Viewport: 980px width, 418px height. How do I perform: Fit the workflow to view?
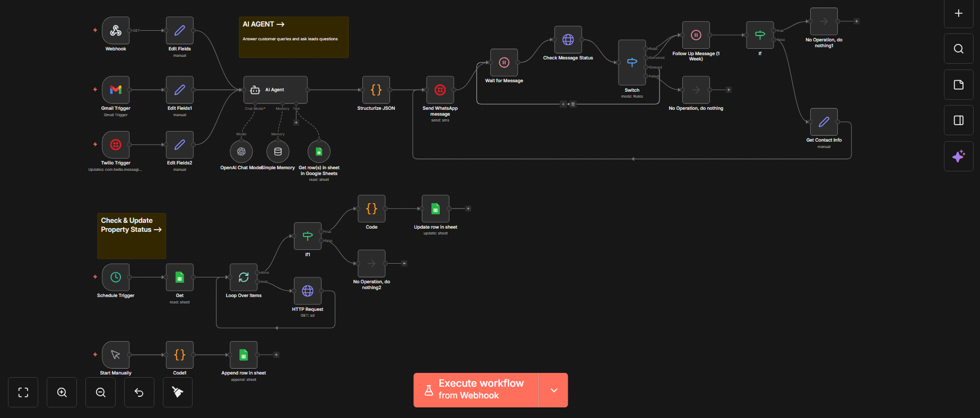(x=23, y=393)
